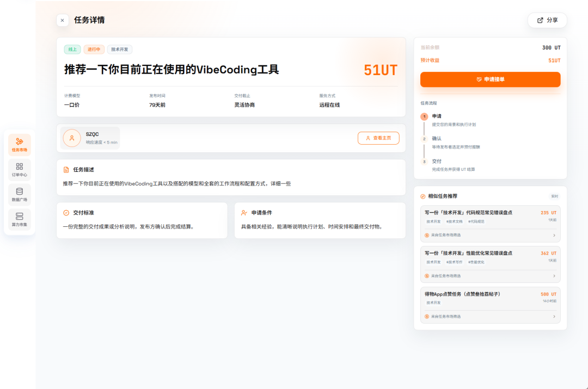Screen dimensions: 588x389
Task: Close the 任务详情 panel with X
Action: [x=62, y=20]
